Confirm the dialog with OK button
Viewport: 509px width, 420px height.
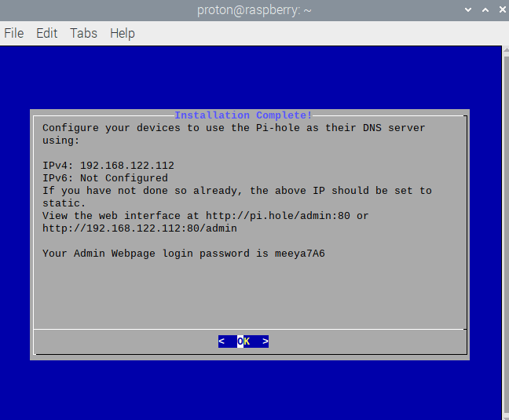(244, 341)
